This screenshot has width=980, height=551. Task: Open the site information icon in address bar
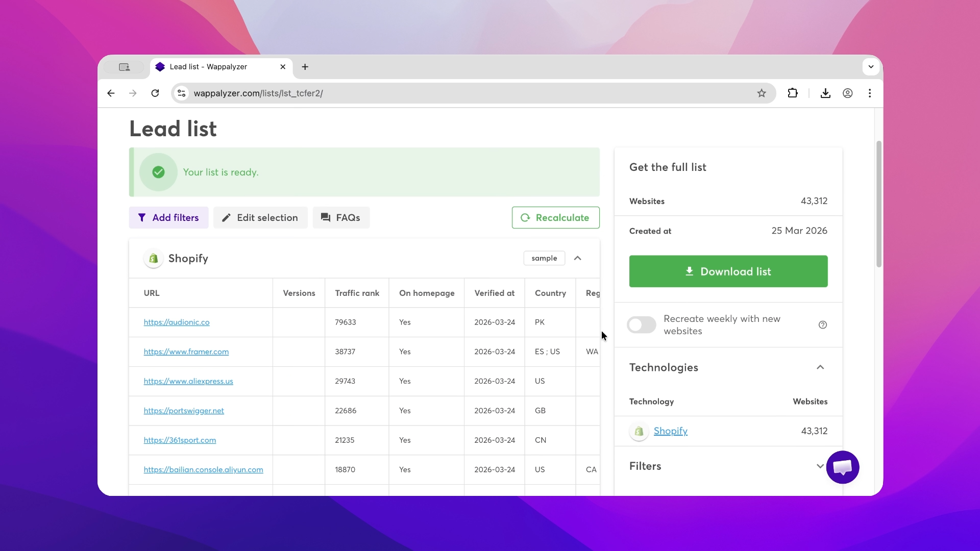181,93
